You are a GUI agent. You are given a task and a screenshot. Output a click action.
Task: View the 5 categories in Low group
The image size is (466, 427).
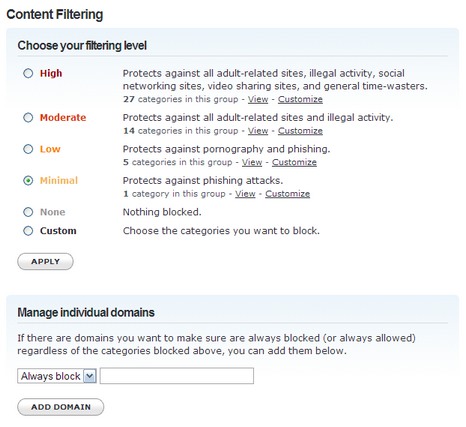(x=252, y=162)
